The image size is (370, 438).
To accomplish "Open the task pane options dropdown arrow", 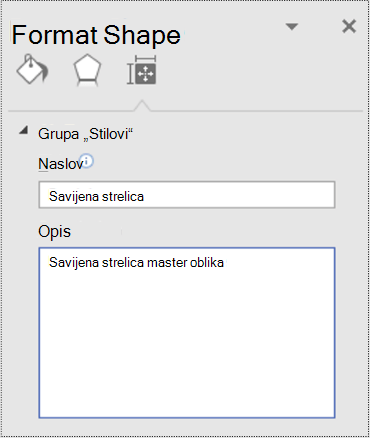I will (292, 27).
